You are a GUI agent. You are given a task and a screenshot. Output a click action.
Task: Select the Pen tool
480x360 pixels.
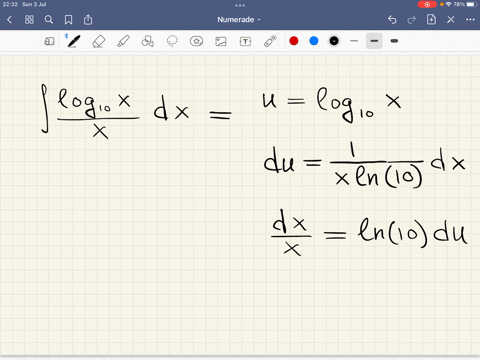74,41
